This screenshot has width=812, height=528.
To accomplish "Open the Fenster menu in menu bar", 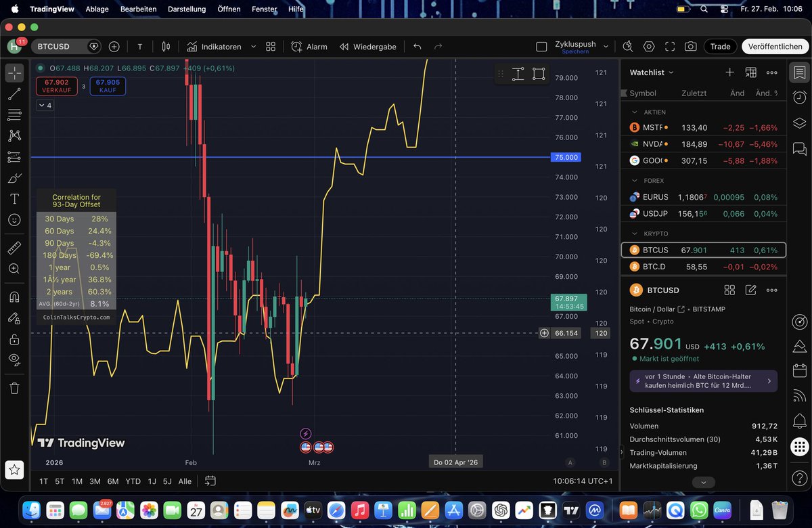I will click(264, 9).
